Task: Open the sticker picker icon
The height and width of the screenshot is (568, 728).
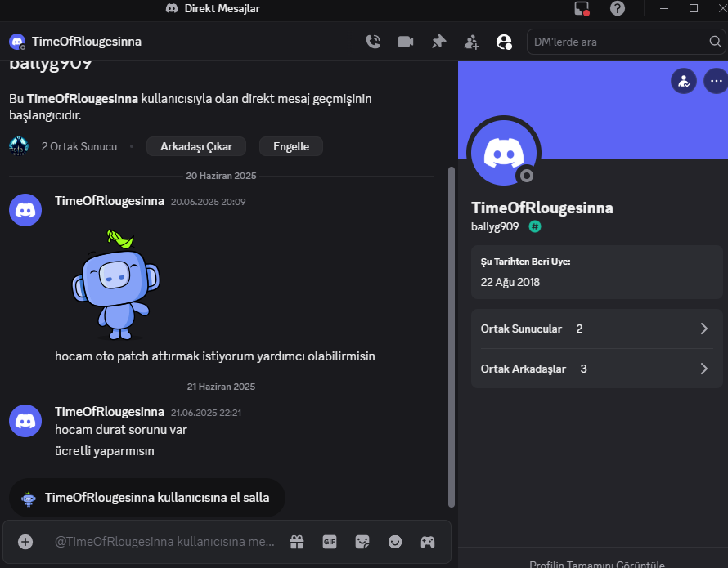Action: tap(362, 542)
